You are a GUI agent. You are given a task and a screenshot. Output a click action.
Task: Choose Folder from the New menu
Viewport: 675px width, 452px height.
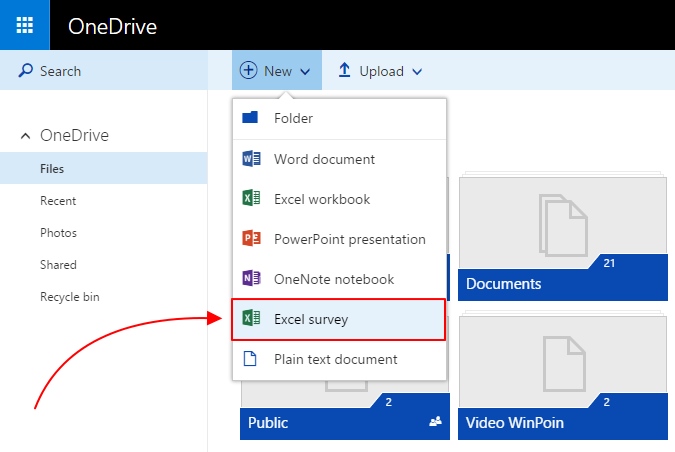[339, 118]
